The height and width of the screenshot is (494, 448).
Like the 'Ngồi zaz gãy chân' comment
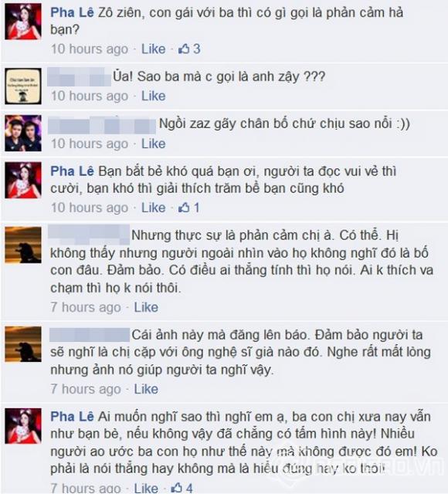point(153,144)
